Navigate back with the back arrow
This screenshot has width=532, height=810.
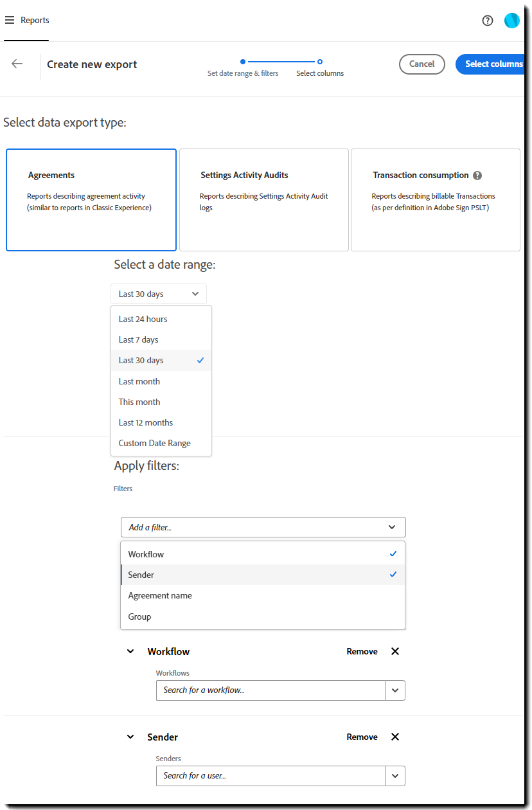[17, 64]
